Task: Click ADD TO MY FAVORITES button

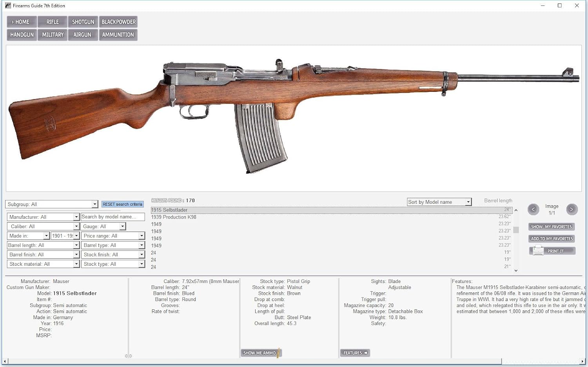Action: (552, 239)
